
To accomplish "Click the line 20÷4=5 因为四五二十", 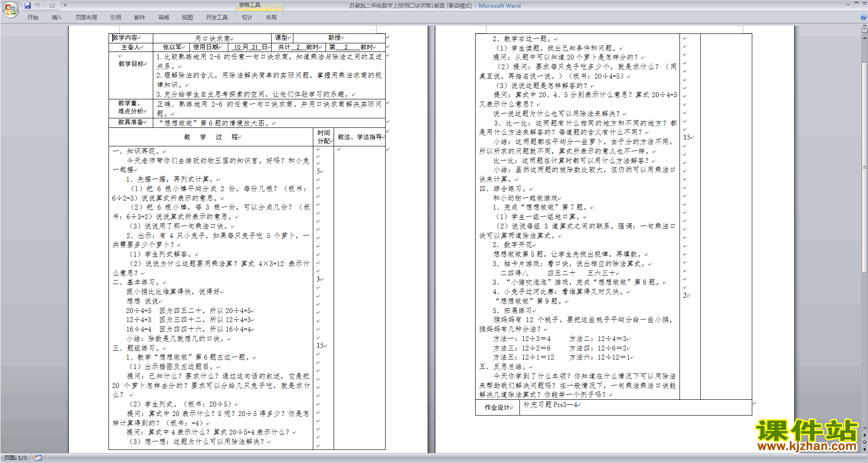I will (x=190, y=311).
